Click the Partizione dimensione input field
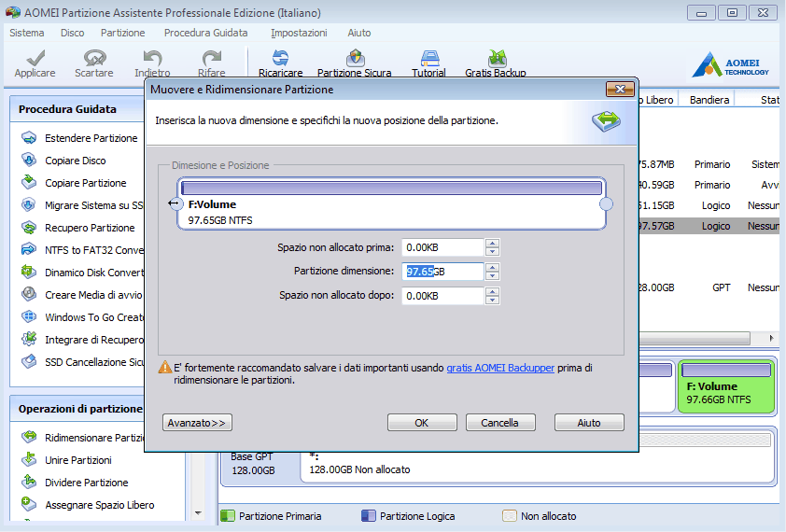 point(443,272)
